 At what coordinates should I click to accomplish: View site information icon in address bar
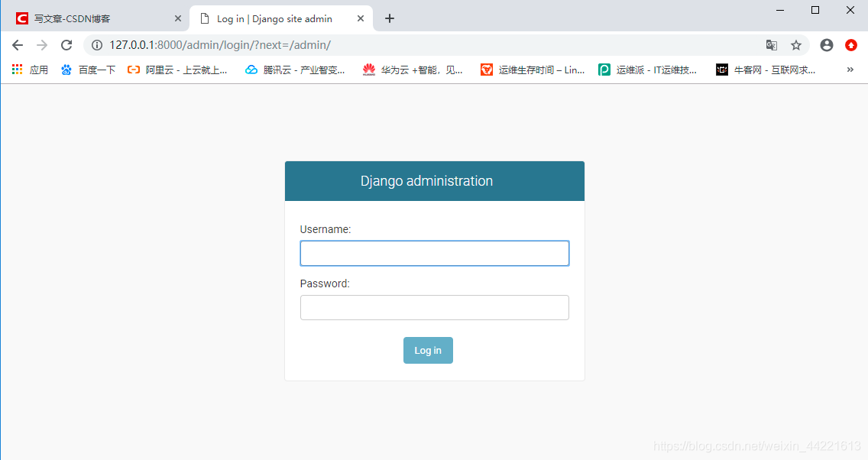click(x=97, y=45)
